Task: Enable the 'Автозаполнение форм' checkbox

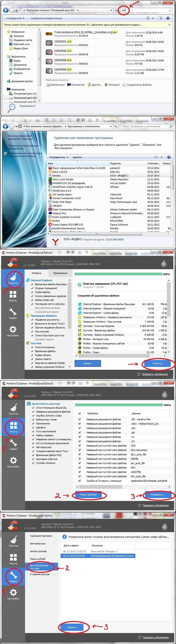Action: 32,308
